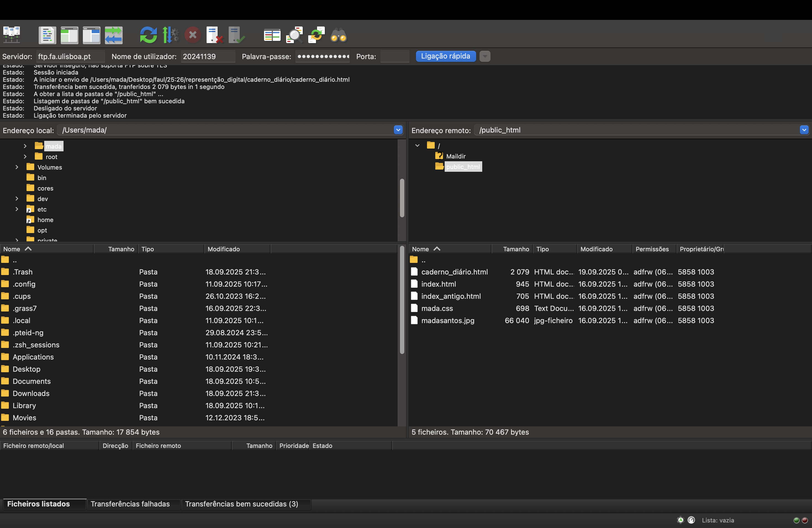The width and height of the screenshot is (812, 528).
Task: Open the process queue settings icon
Action: point(170,35)
